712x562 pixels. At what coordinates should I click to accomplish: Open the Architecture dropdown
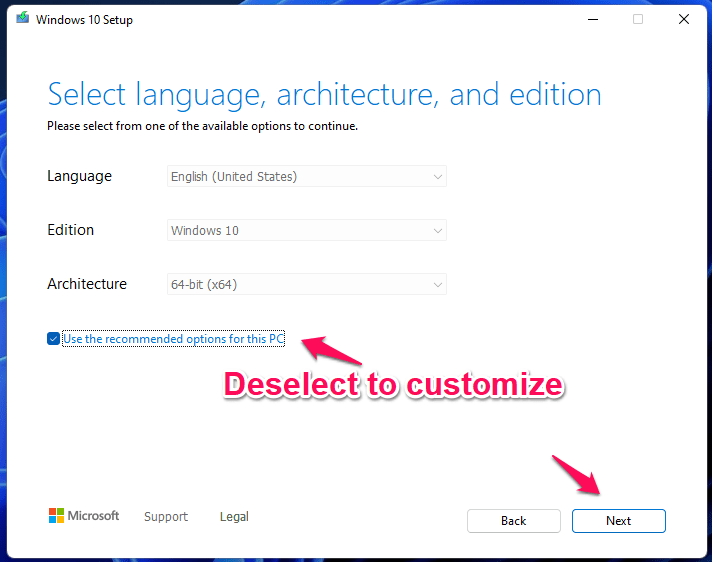[307, 284]
